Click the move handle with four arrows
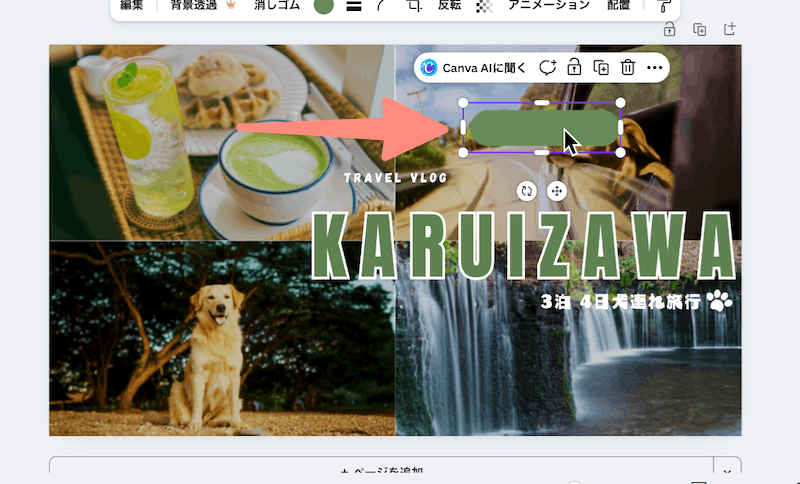This screenshot has height=484, width=800. tap(557, 192)
